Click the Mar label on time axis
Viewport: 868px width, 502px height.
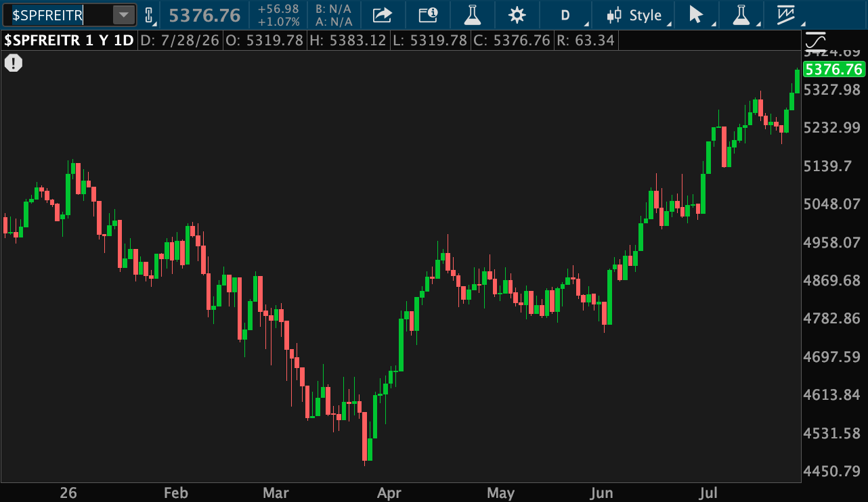pyautogui.click(x=276, y=493)
